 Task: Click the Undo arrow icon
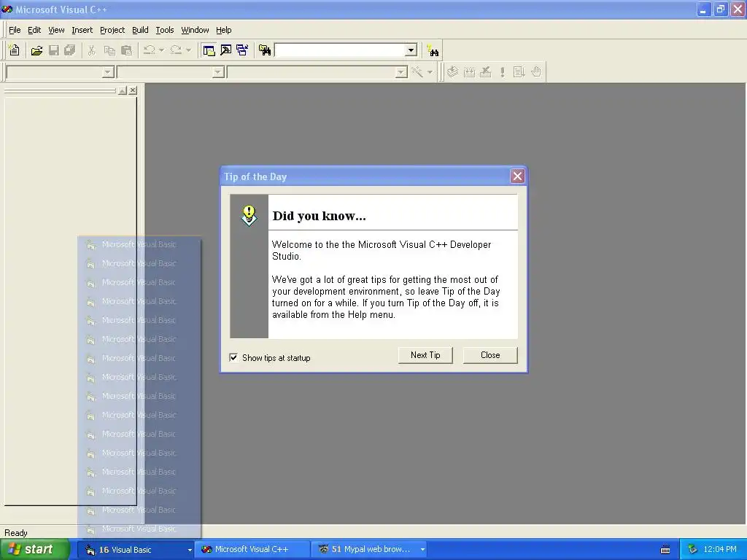click(x=149, y=50)
